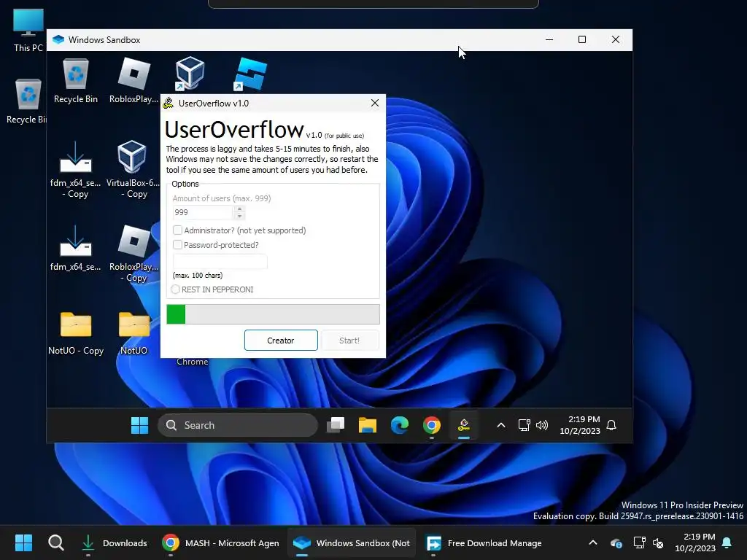Expand hidden icons in host tray
Screen dimensions: 747x560
tap(592, 542)
